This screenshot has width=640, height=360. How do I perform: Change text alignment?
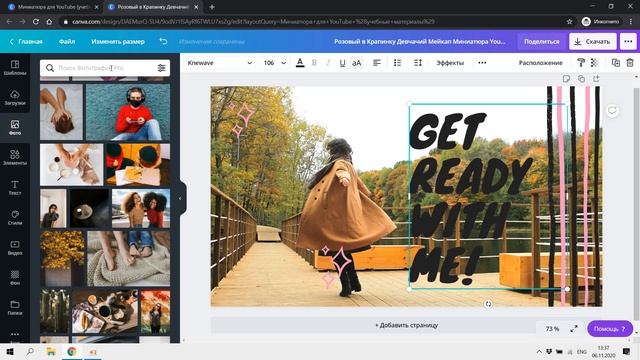[x=377, y=63]
